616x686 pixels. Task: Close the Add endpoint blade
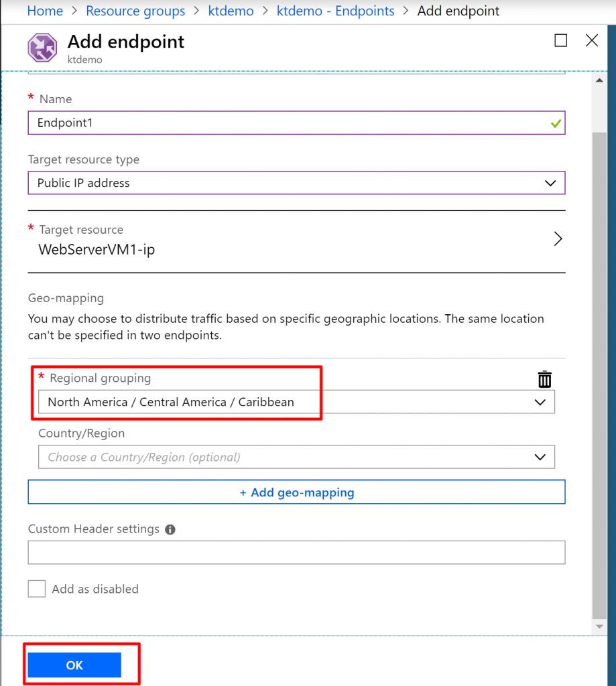coord(592,40)
